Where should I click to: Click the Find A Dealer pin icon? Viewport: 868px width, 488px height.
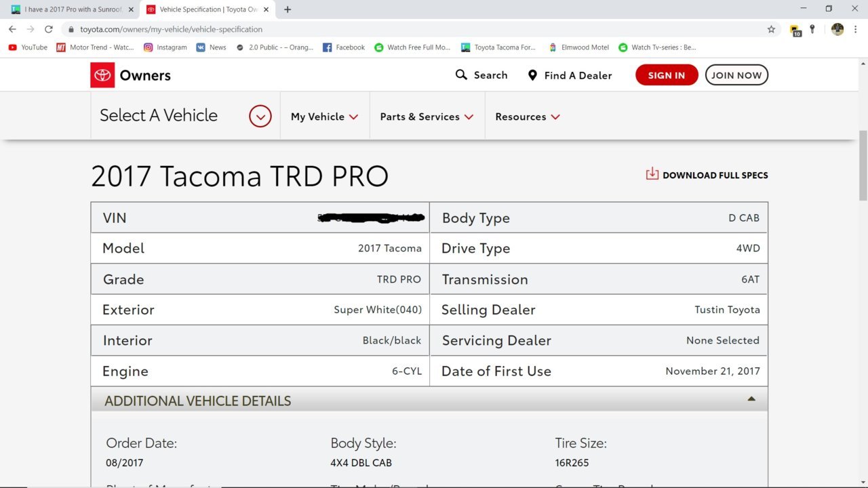[532, 75]
